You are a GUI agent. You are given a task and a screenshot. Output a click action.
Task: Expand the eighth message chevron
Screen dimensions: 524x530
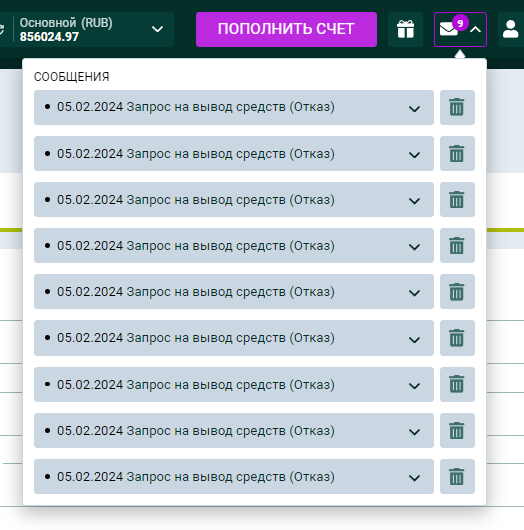tap(414, 432)
